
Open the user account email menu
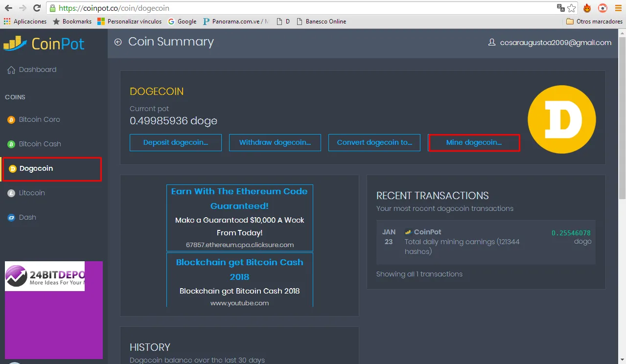pyautogui.click(x=550, y=43)
